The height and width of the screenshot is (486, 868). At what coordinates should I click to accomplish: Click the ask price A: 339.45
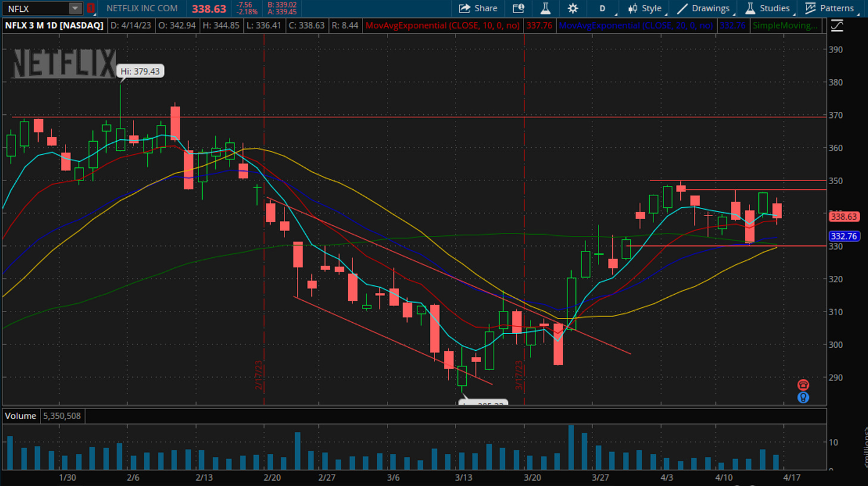283,12
